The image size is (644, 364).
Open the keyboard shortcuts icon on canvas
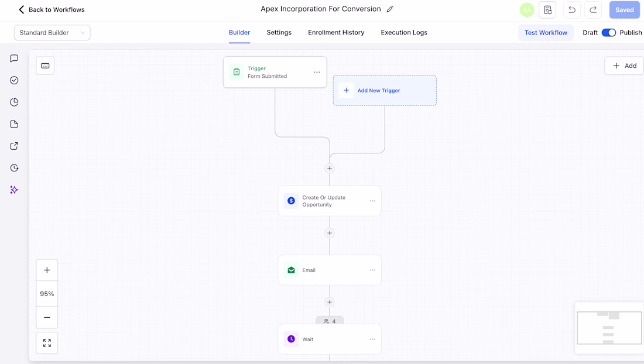click(45, 66)
